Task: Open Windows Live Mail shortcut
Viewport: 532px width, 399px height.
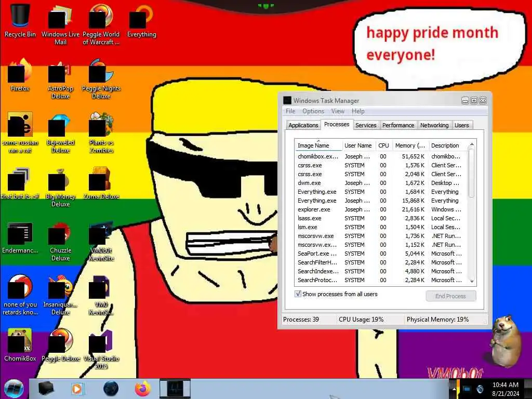Action: click(60, 24)
